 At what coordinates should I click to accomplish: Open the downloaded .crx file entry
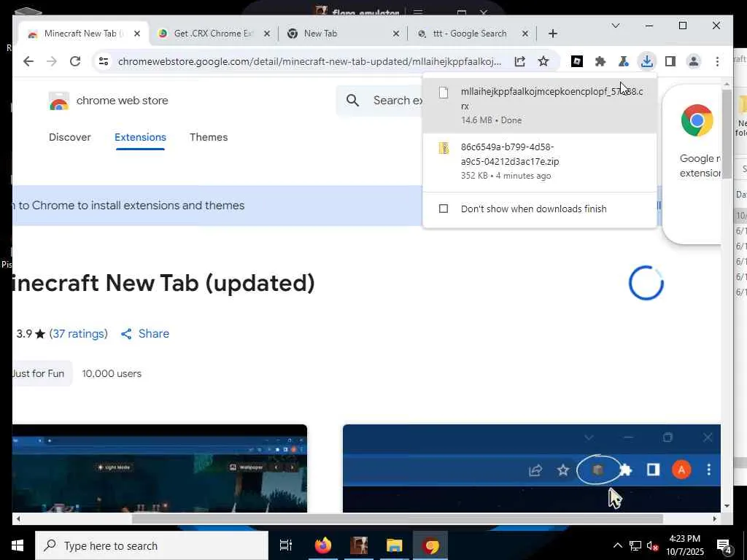(x=540, y=106)
